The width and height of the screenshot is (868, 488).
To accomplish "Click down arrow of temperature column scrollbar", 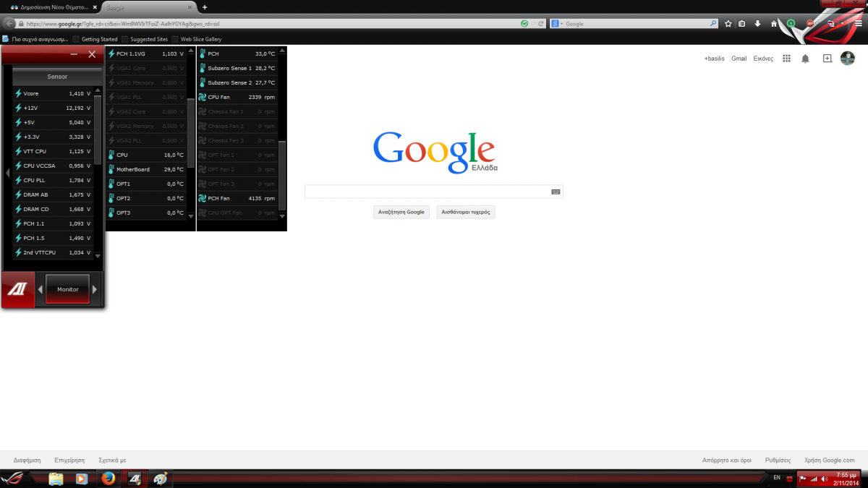I will pos(191,215).
